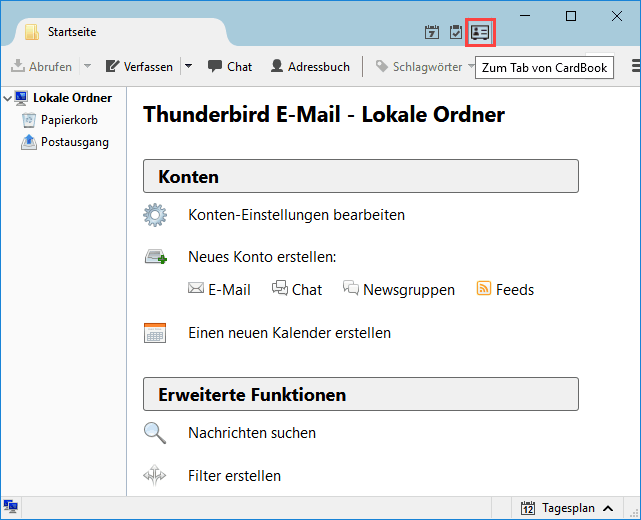The width and height of the screenshot is (641, 520).
Task: Collapse the Lokale Ordner tree
Action: click(x=7, y=98)
